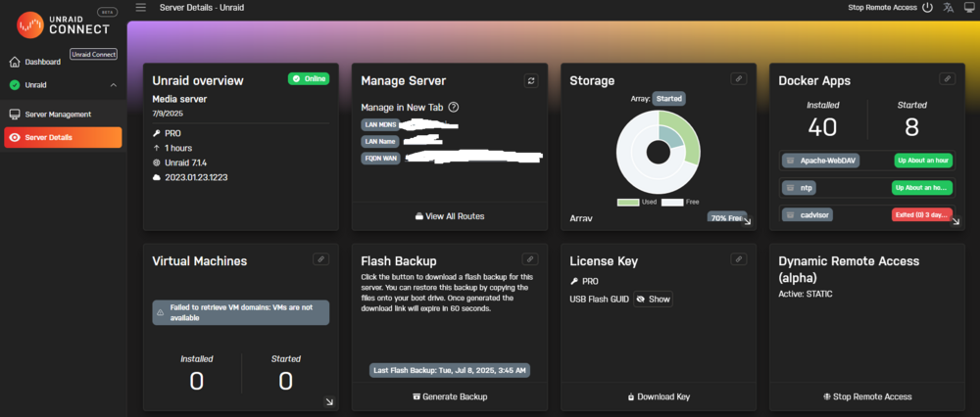This screenshot has height=417, width=980.
Task: Open the language translation icon
Action: 948,8
